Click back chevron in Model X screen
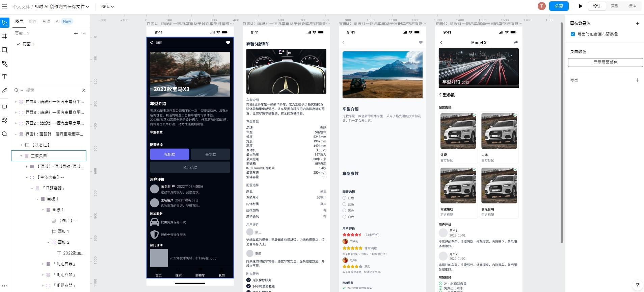 441,43
